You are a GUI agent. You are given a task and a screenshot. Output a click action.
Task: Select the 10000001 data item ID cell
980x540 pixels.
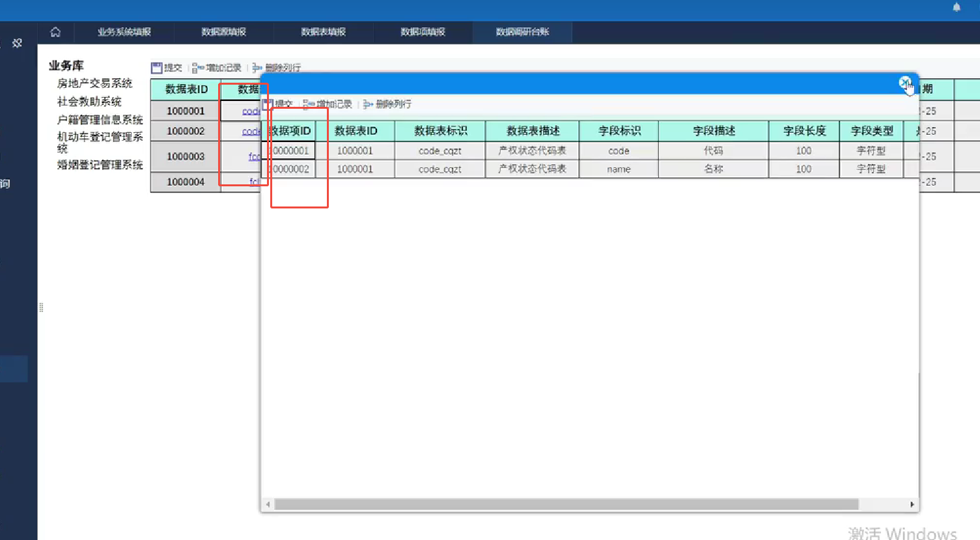pos(289,150)
